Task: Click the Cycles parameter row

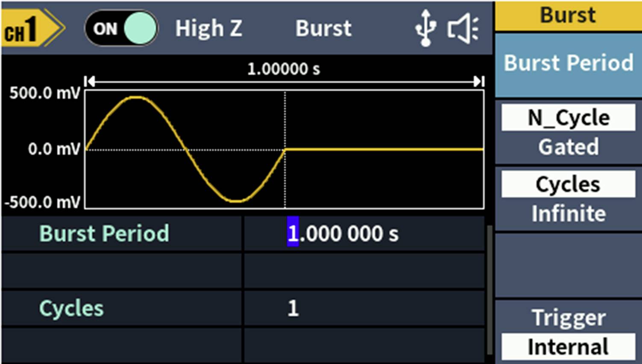Action: [71, 309]
